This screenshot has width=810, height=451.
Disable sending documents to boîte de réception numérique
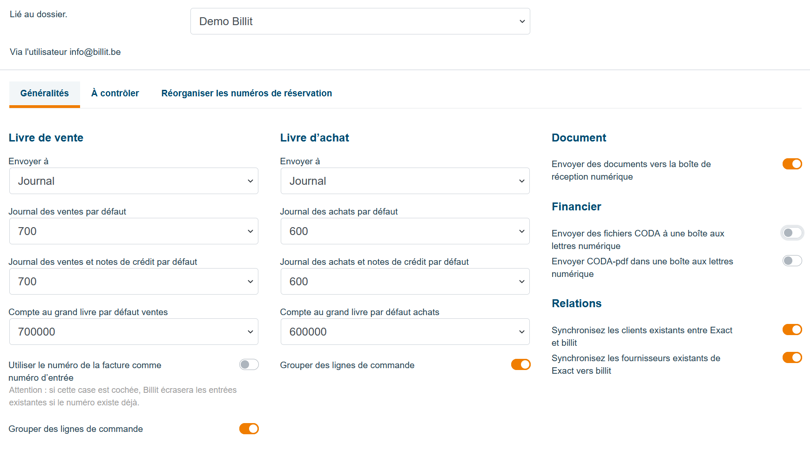coord(791,164)
